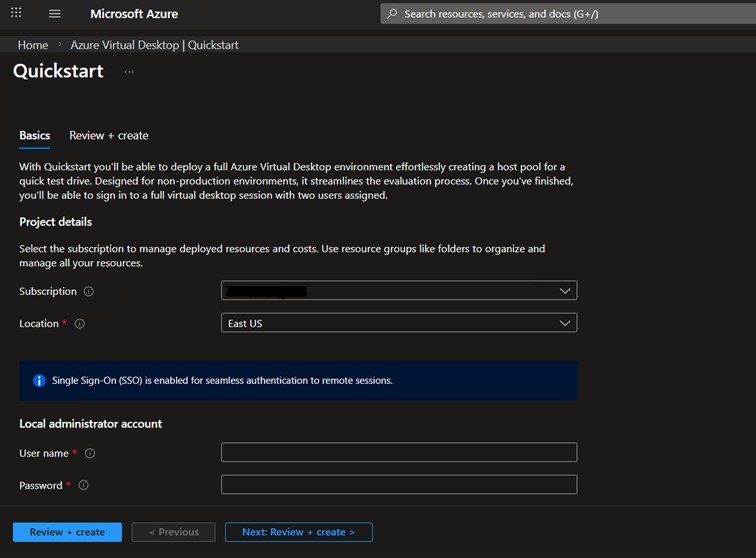Image resolution: width=756 pixels, height=558 pixels.
Task: Expand the Subscription dropdown
Action: point(398,291)
